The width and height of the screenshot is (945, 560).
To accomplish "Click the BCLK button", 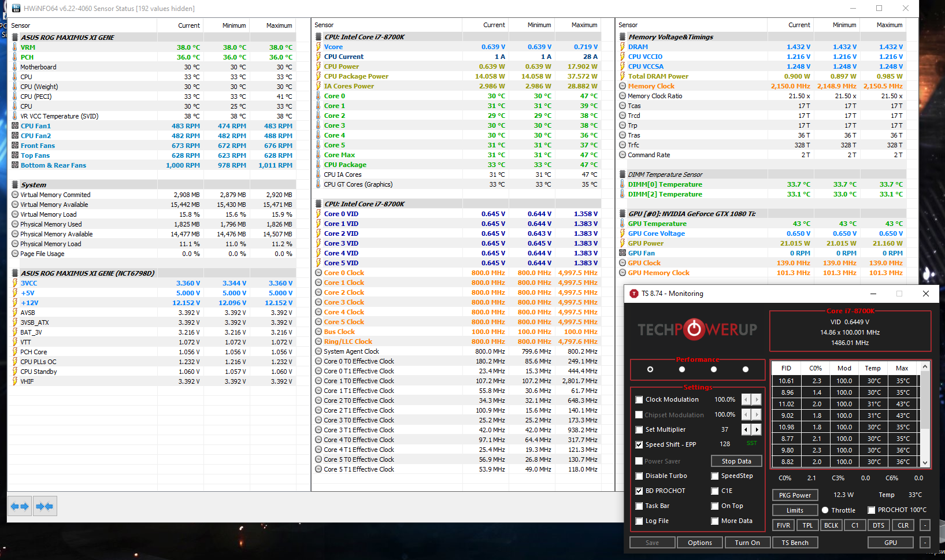I will [x=831, y=525].
